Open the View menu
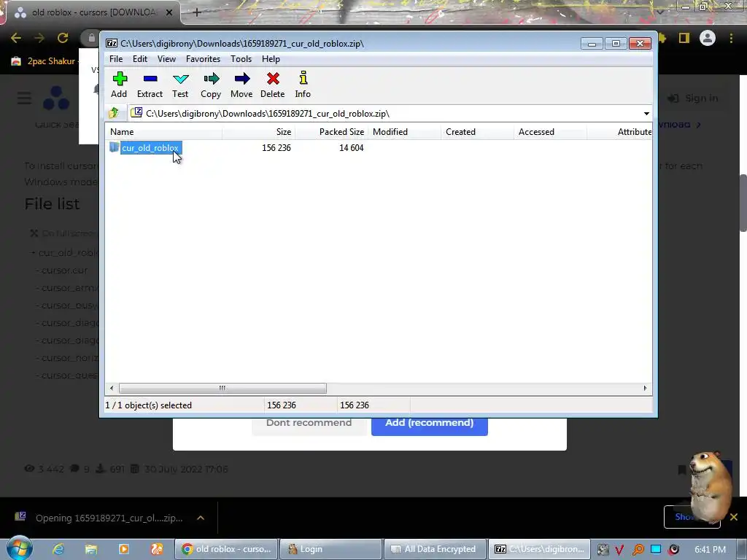 (x=167, y=59)
